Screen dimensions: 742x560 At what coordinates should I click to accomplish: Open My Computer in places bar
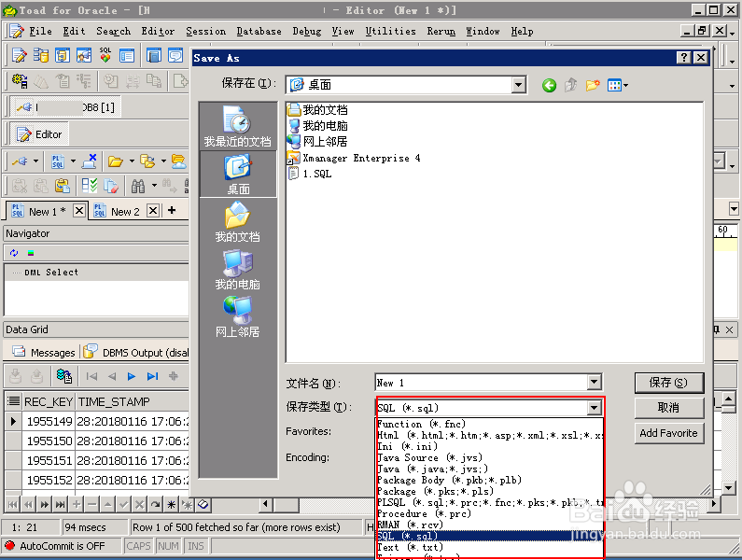click(238, 270)
